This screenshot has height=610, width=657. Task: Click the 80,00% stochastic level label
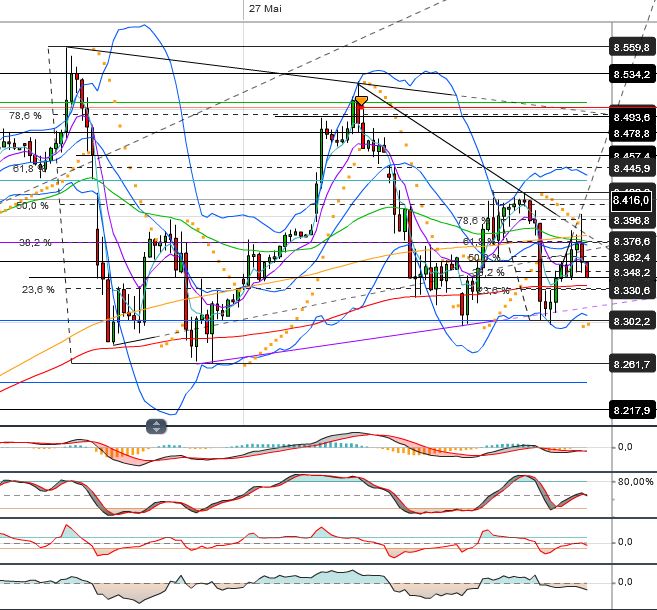(635, 482)
